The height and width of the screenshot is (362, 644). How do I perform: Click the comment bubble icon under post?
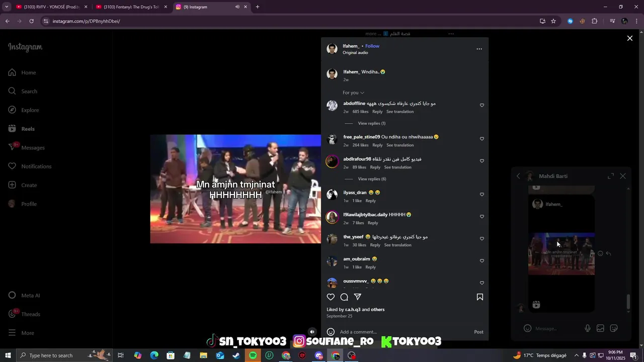point(344,297)
